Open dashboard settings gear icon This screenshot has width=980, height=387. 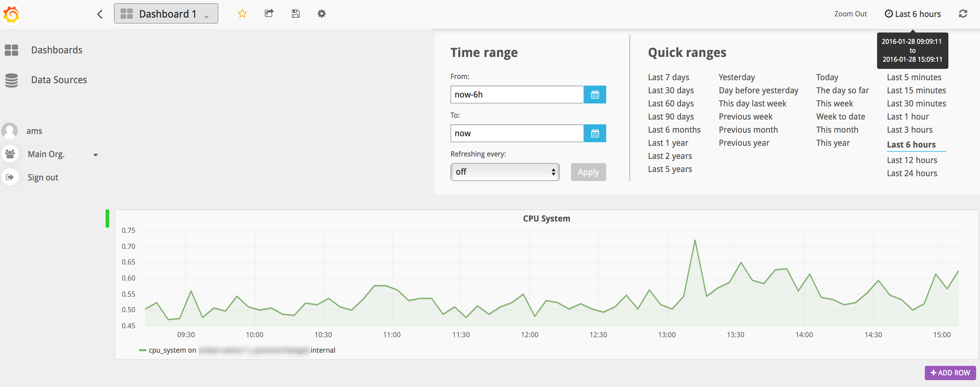pyautogui.click(x=322, y=14)
